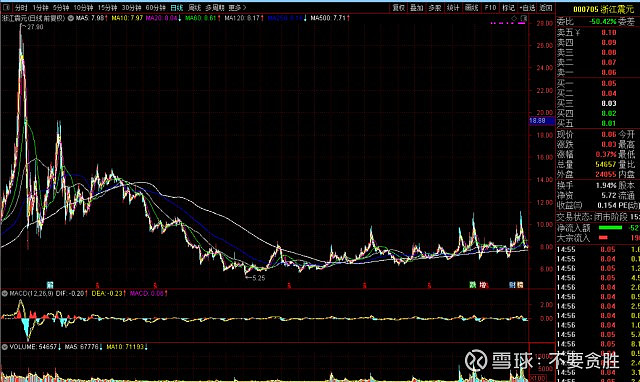The height and width of the screenshot is (382, 640).
Task: Add stock via 自选 favorites toggle
Action: [x=527, y=8]
